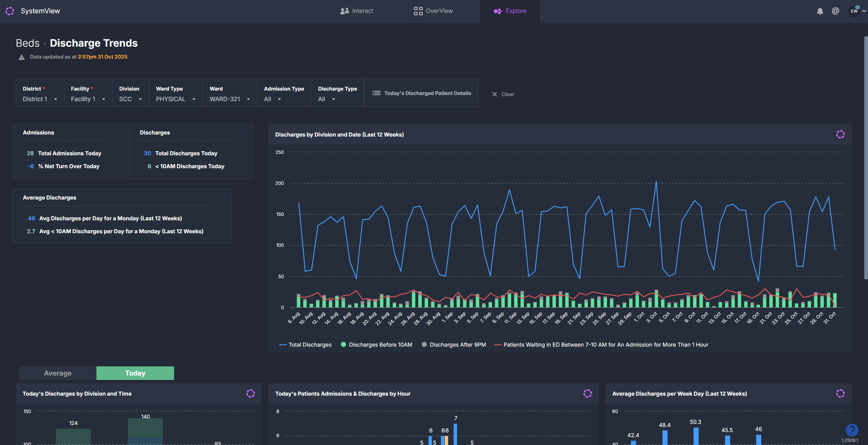
Task: Open Today's Discharged Patient Details
Action: (x=422, y=93)
